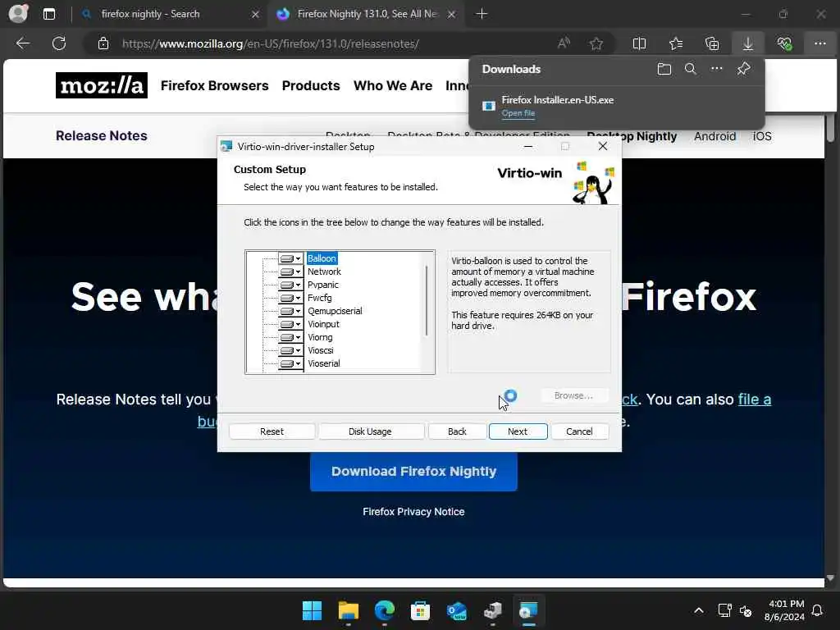Open Microsoft Store from taskbar
The height and width of the screenshot is (630, 840).
coord(420,610)
